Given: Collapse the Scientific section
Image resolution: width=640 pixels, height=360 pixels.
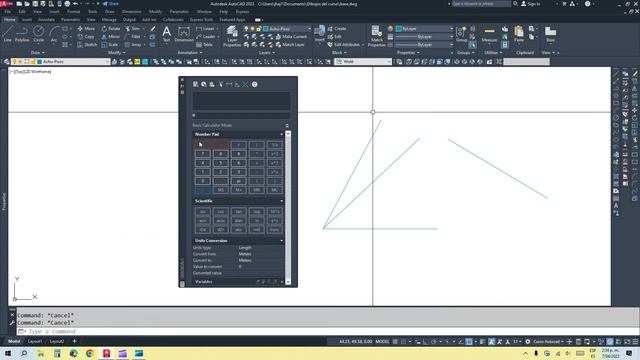Looking at the screenshot, I should (281, 201).
